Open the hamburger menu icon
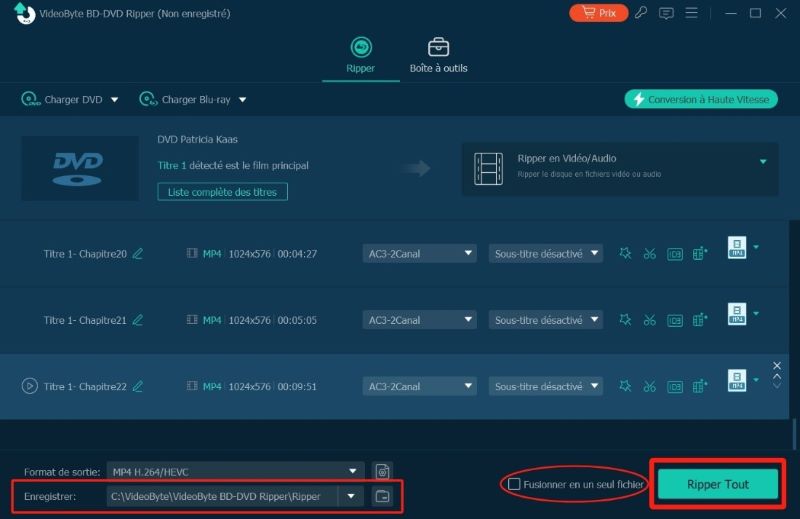This screenshot has height=519, width=800. pos(691,13)
